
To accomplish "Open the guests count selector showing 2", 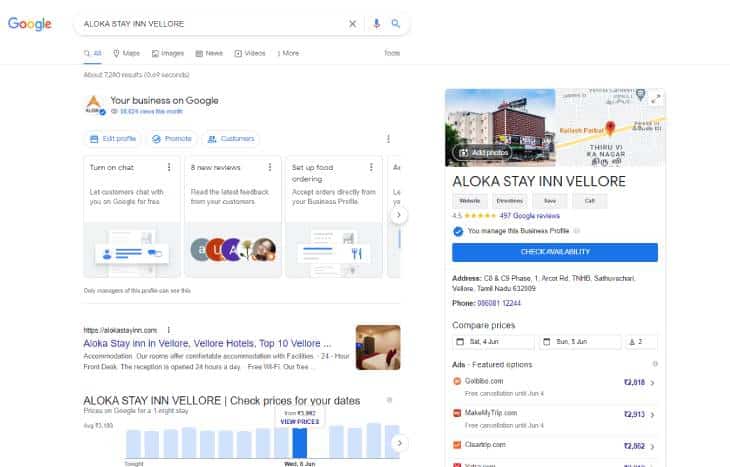I will point(641,342).
